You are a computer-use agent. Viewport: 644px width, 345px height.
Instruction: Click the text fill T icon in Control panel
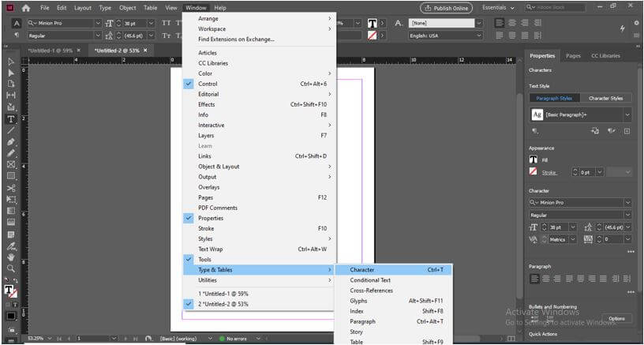click(x=372, y=24)
